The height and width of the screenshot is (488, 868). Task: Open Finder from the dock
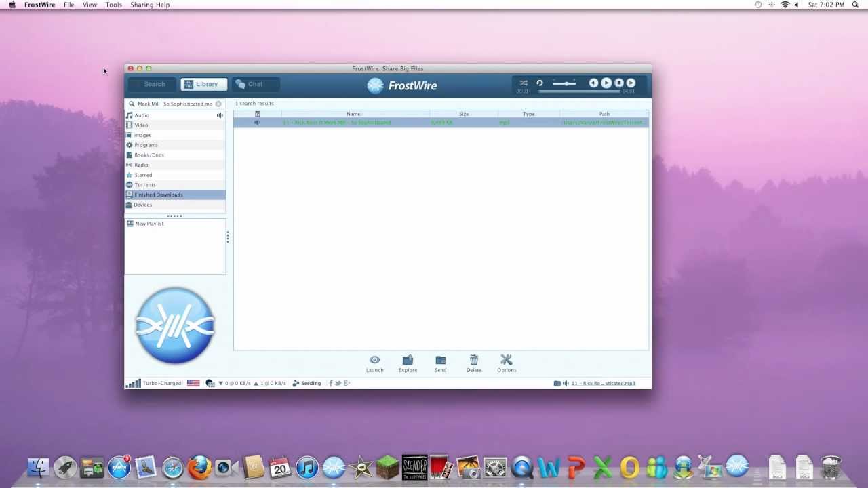point(38,467)
